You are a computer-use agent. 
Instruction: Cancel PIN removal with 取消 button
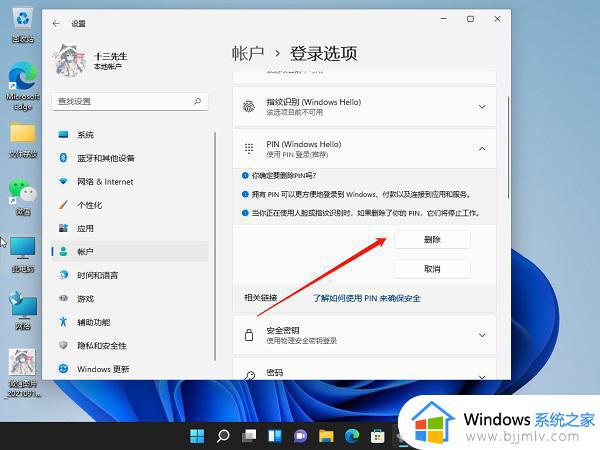click(432, 269)
